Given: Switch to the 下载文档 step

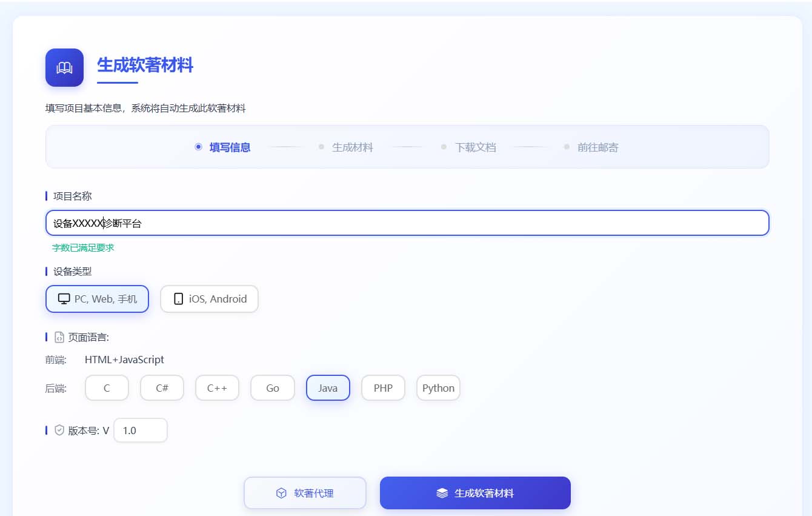Looking at the screenshot, I should [476, 147].
